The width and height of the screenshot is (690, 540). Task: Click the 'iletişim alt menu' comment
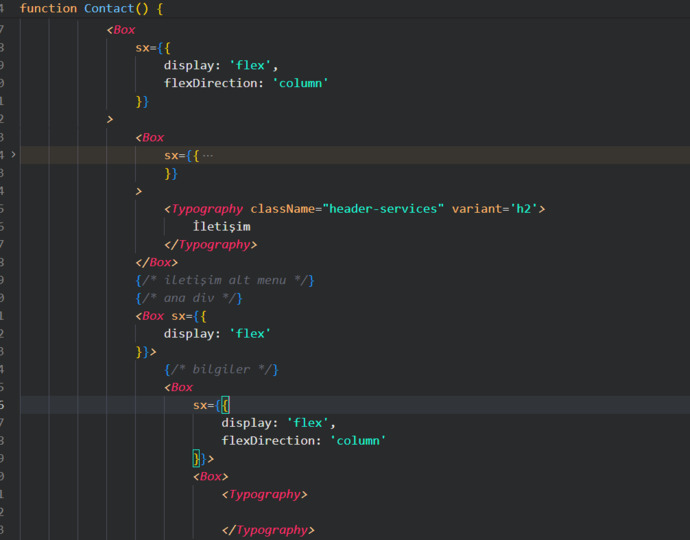[x=225, y=280]
